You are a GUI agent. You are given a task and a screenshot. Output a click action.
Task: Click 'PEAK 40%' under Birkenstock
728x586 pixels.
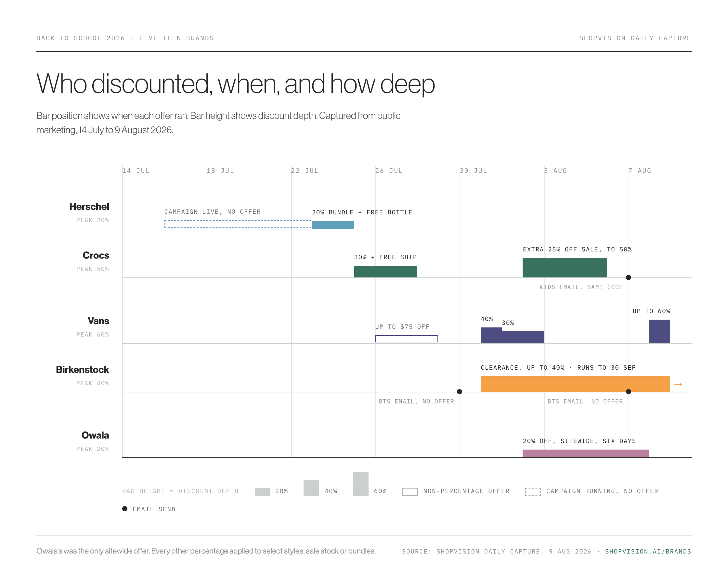coord(93,383)
